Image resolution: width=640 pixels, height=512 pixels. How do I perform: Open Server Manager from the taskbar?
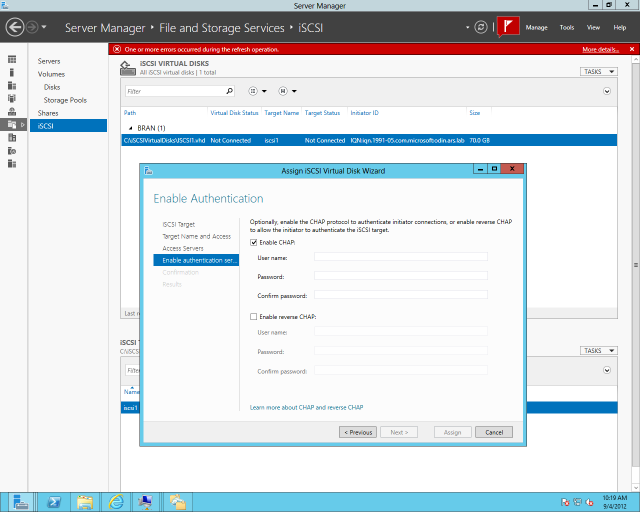tap(20, 502)
